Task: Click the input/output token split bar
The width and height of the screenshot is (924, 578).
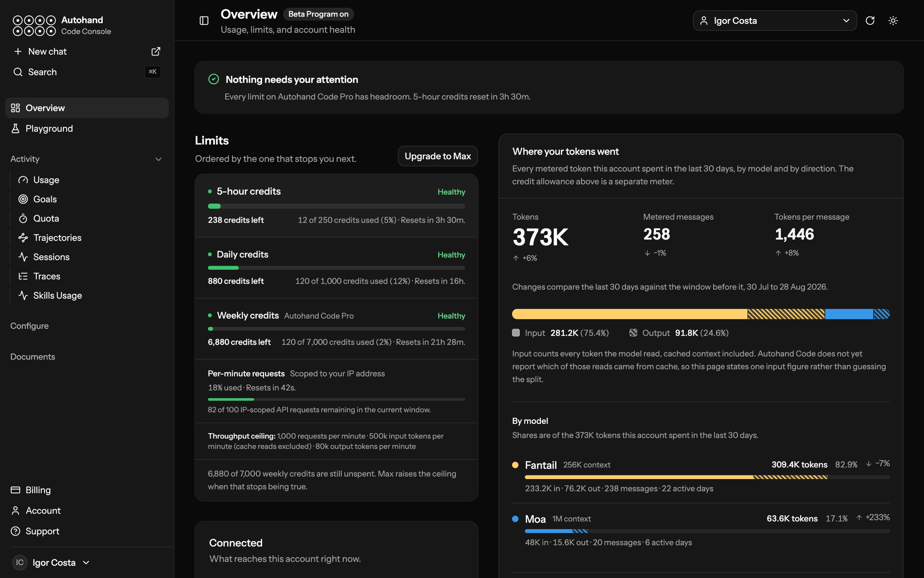Action: coord(701,314)
